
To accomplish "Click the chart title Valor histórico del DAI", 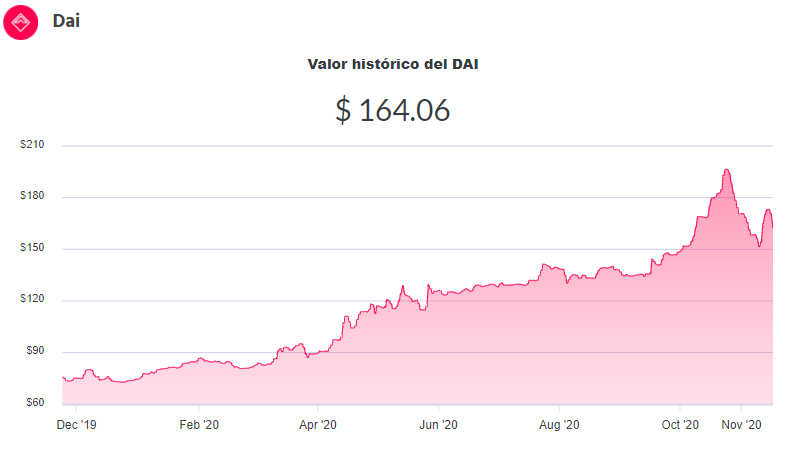I will (x=392, y=64).
